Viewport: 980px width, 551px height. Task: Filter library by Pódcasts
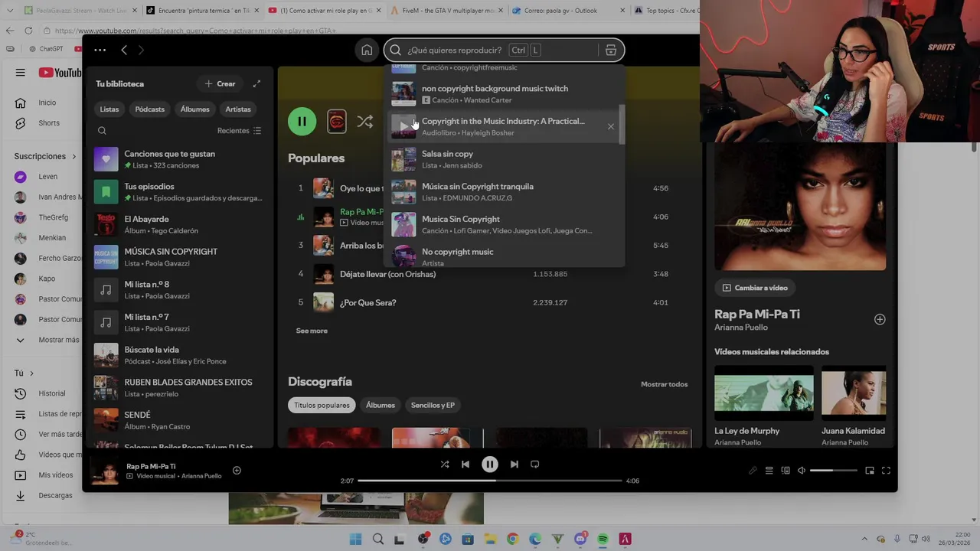tap(150, 109)
